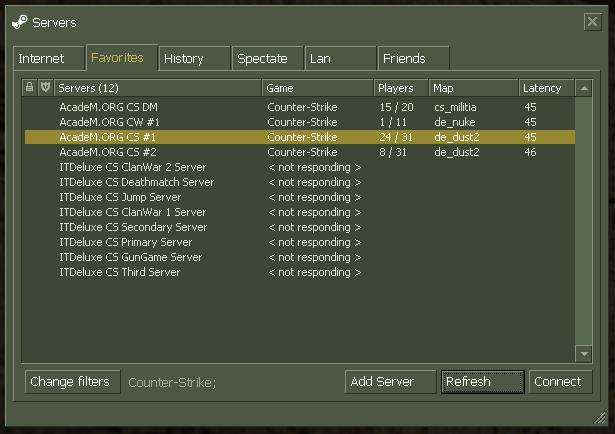The width and height of the screenshot is (615, 434).
Task: Switch to the Internet tab
Action: pyautogui.click(x=49, y=58)
